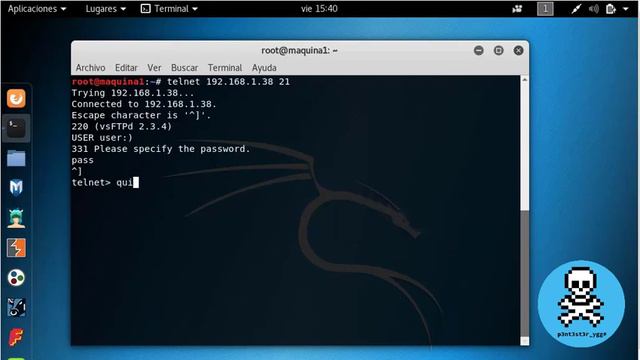640x360 pixels.
Task: Open the Terminal app menu in top bar
Action: pos(169,9)
